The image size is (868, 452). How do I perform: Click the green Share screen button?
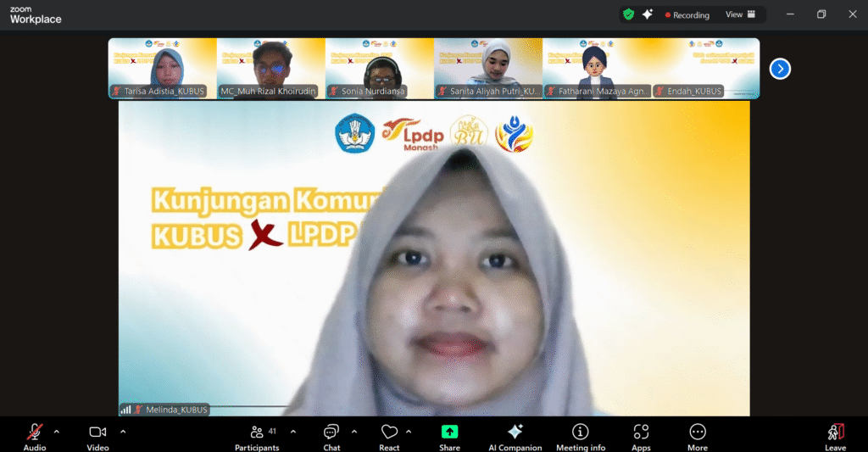coord(449,435)
